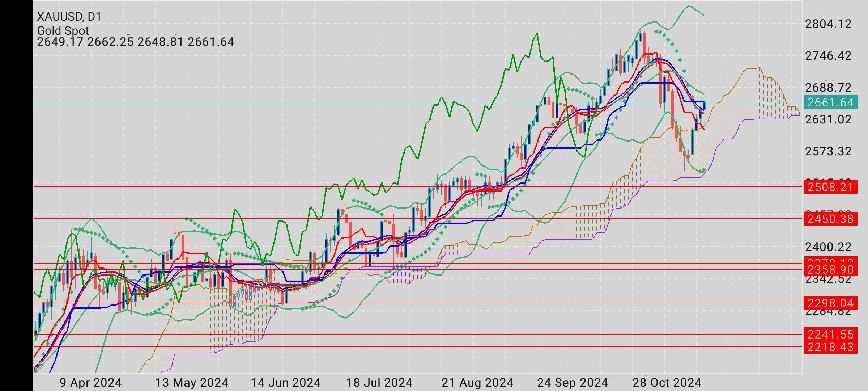Click the 28 Oct 2024 date label
This screenshot has width=868, height=391.
(667, 383)
